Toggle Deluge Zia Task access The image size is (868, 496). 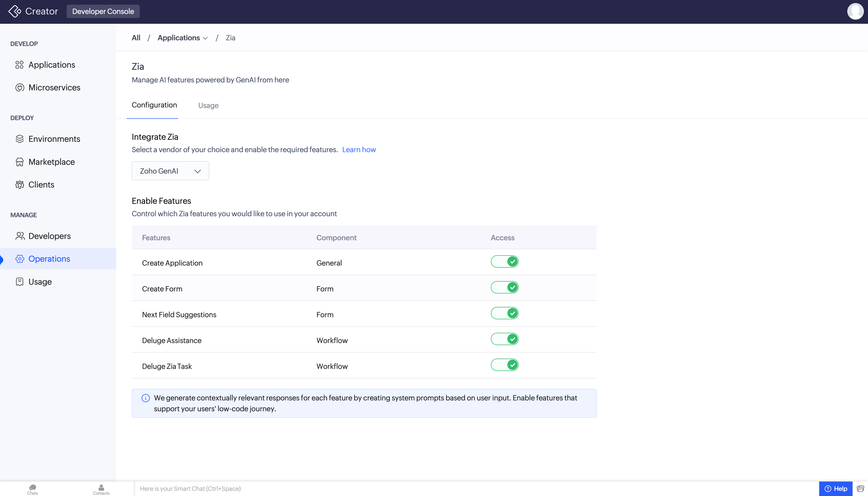pyautogui.click(x=505, y=365)
